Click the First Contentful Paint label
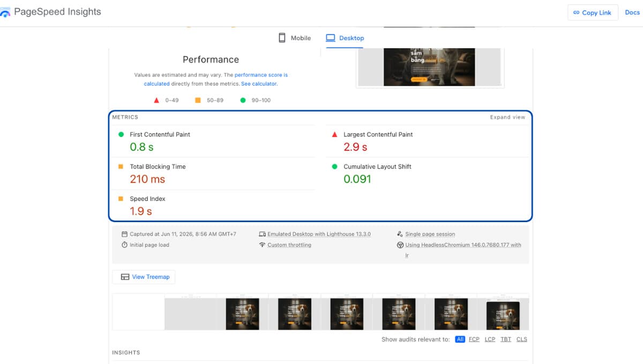The width and height of the screenshot is (643, 364). 160,134
